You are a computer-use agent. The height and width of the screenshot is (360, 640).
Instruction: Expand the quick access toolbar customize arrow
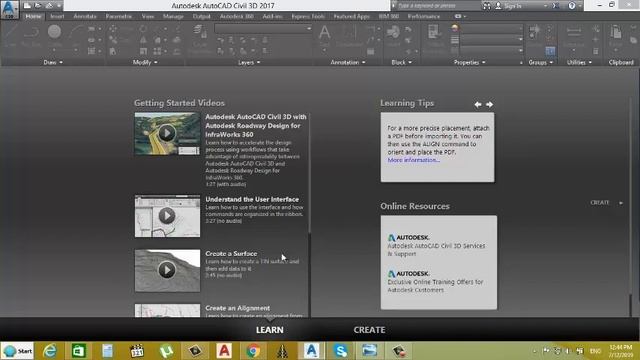pos(59,6)
